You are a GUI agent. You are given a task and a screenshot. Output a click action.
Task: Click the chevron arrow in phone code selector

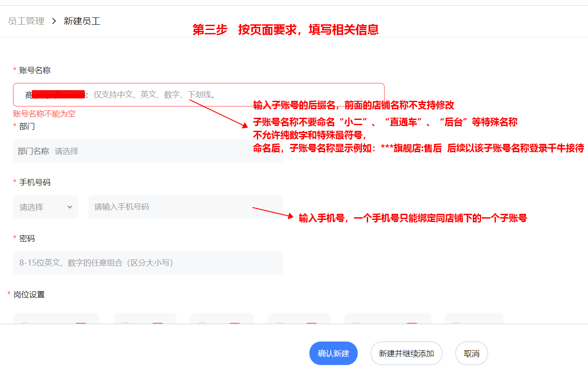(70, 207)
